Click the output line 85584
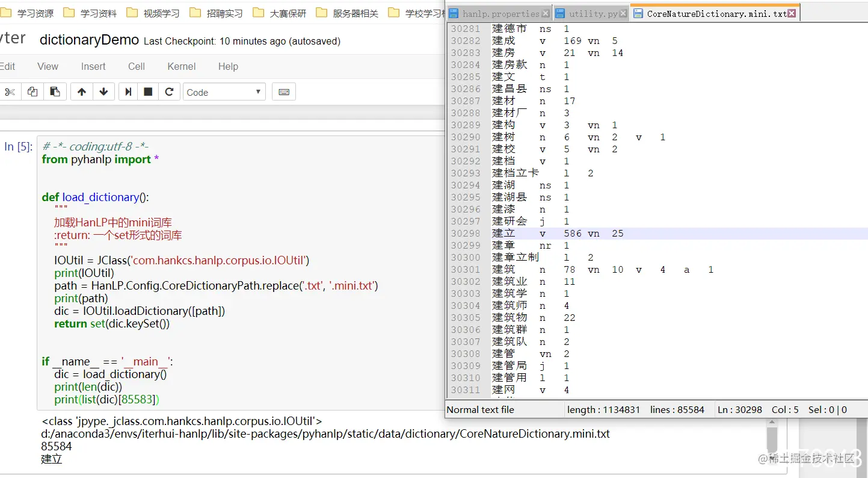 [57, 446]
